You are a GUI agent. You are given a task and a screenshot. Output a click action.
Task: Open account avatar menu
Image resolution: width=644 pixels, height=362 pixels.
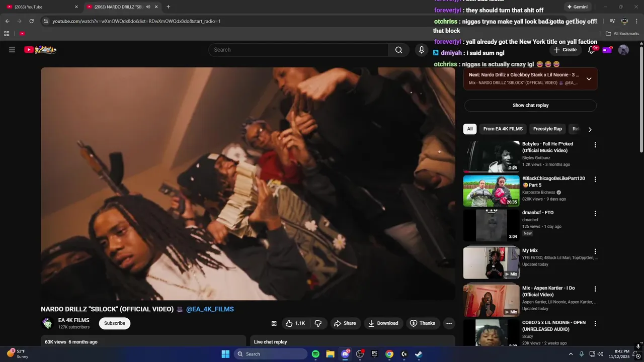tap(623, 50)
